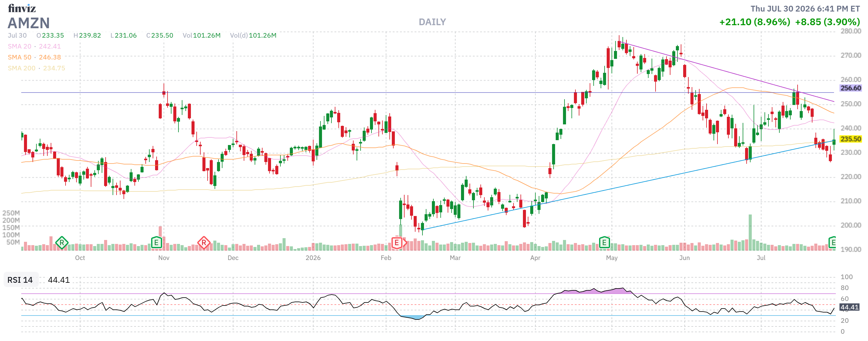Click the timestamp Thu JUL 30 2026 6:41 PM ET

pyautogui.click(x=805, y=9)
